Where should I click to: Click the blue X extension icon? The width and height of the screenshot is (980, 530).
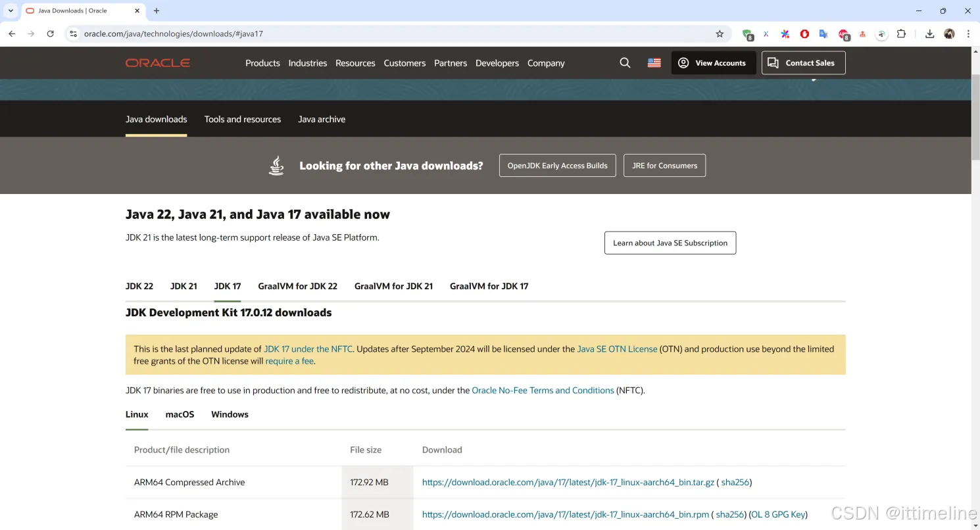(x=766, y=34)
